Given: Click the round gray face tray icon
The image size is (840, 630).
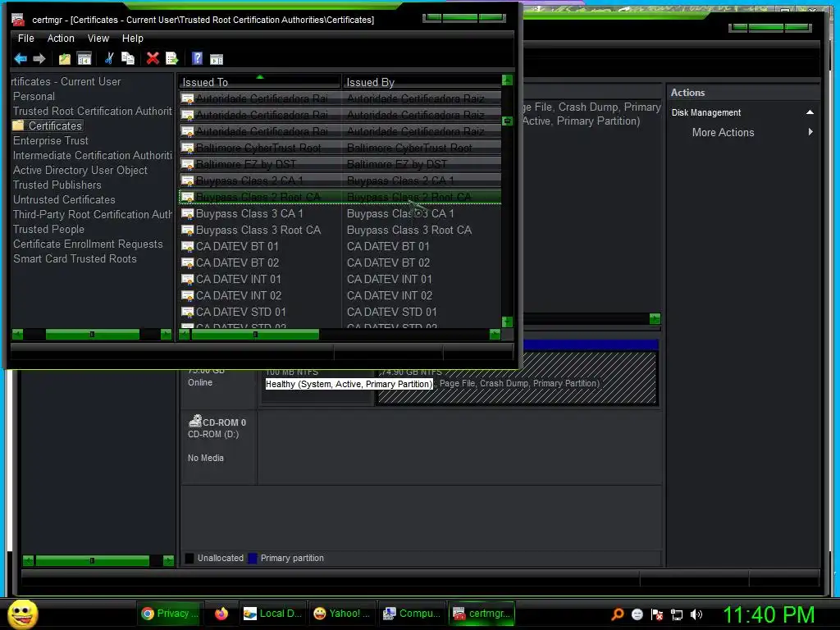Looking at the screenshot, I should [637, 614].
